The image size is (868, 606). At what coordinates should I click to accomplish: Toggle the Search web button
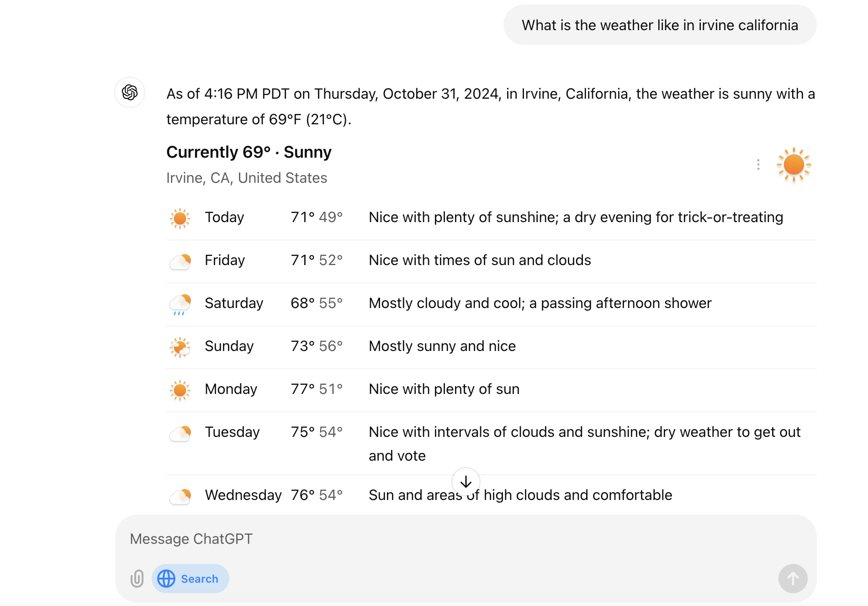[191, 579]
